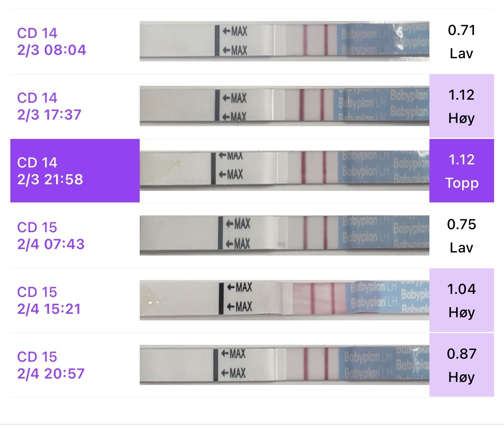
Task: Click the MAX arrows on the 08:04 strip
Action: coord(235,41)
